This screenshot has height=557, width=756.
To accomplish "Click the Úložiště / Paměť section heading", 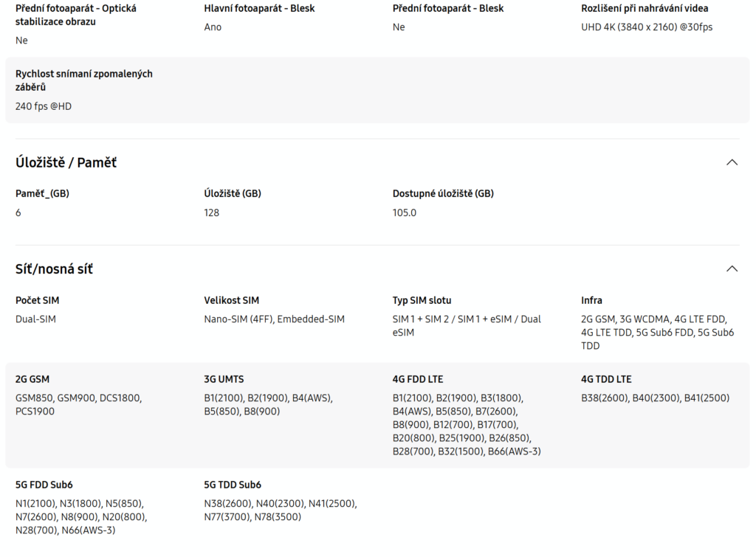I will coord(66,162).
